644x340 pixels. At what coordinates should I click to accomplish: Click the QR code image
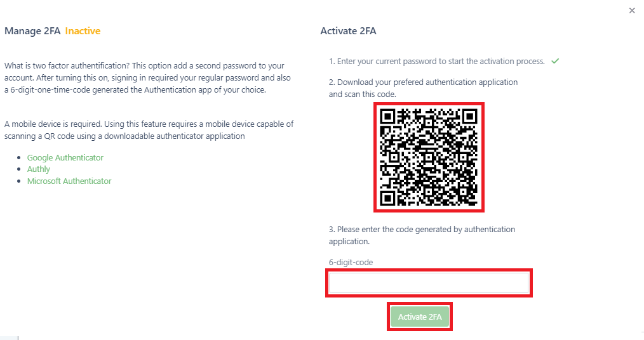(428, 157)
